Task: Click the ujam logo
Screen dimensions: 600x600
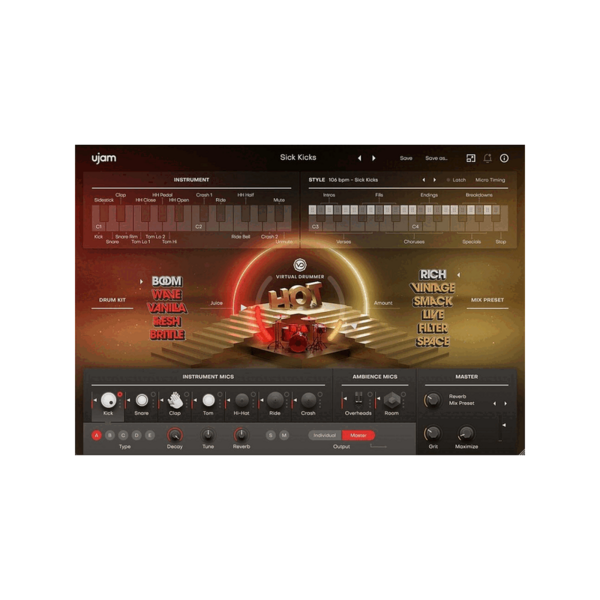Action: [x=104, y=158]
